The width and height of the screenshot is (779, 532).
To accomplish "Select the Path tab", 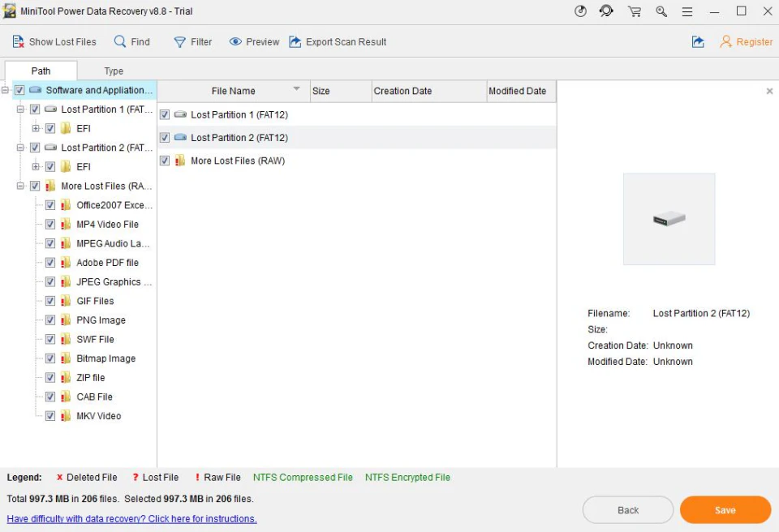I will coord(41,71).
